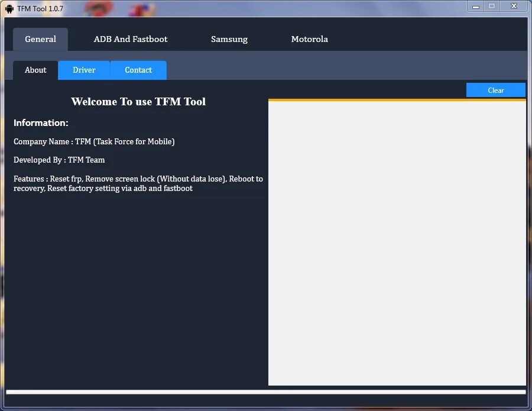Click the 'Developed By : TFM Team' line
This screenshot has width=532, height=411.
pos(59,160)
